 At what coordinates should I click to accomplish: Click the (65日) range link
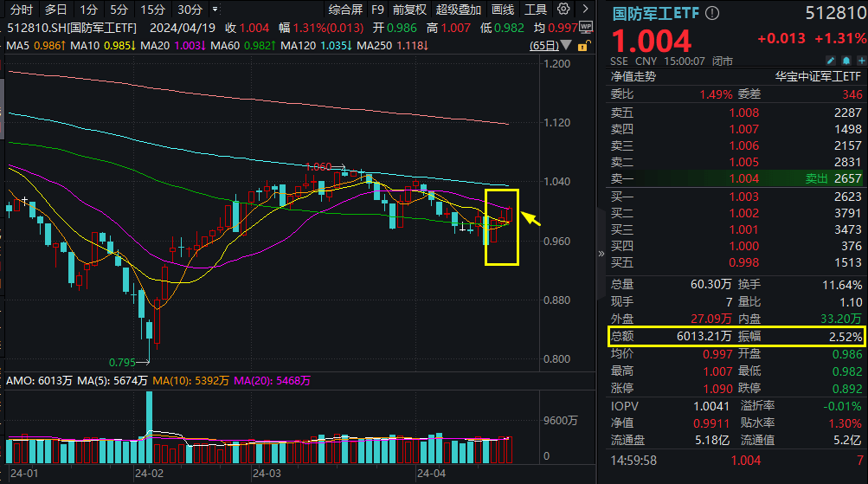coord(544,45)
